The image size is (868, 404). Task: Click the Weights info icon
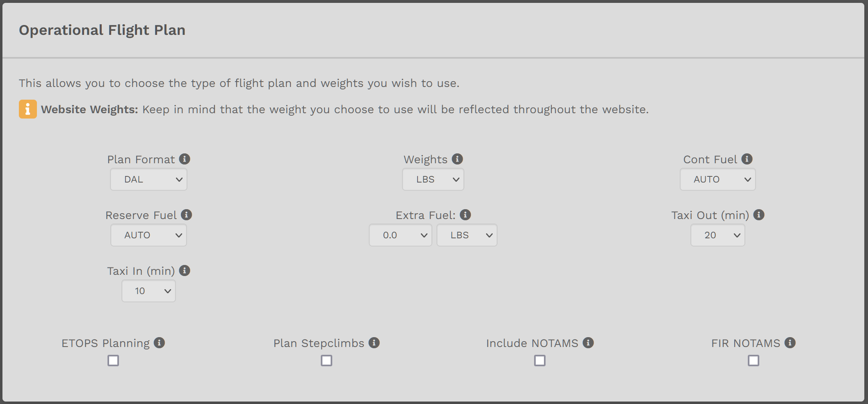(457, 159)
